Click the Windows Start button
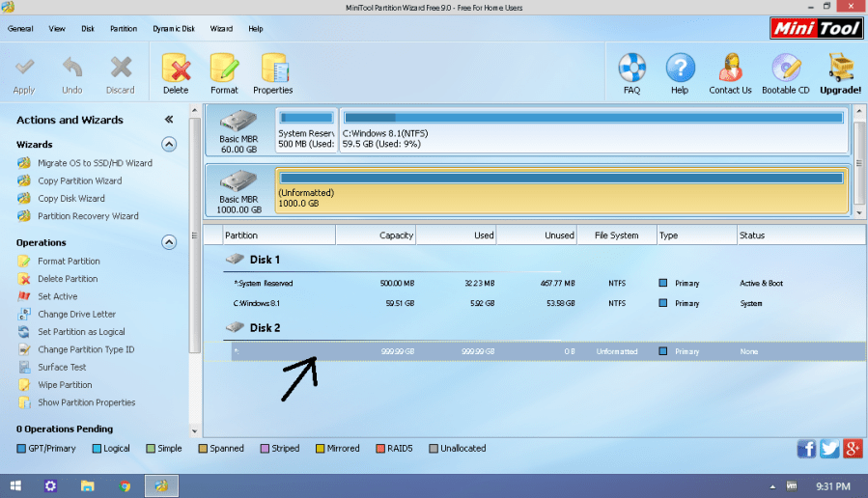 tap(14, 485)
